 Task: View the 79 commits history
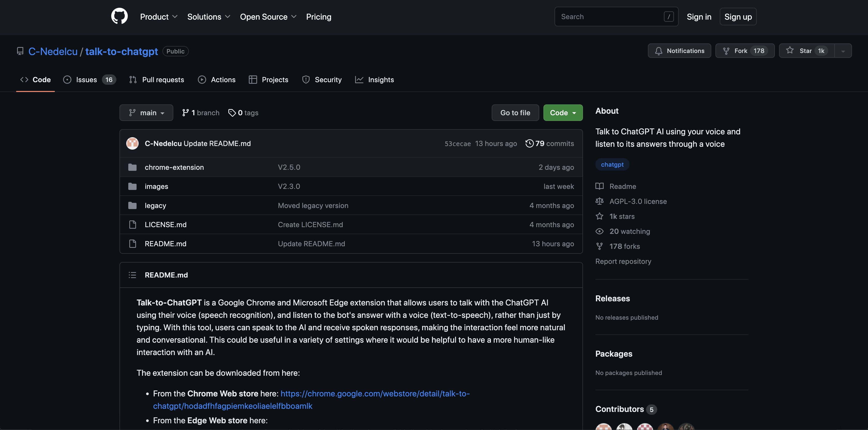pos(550,143)
